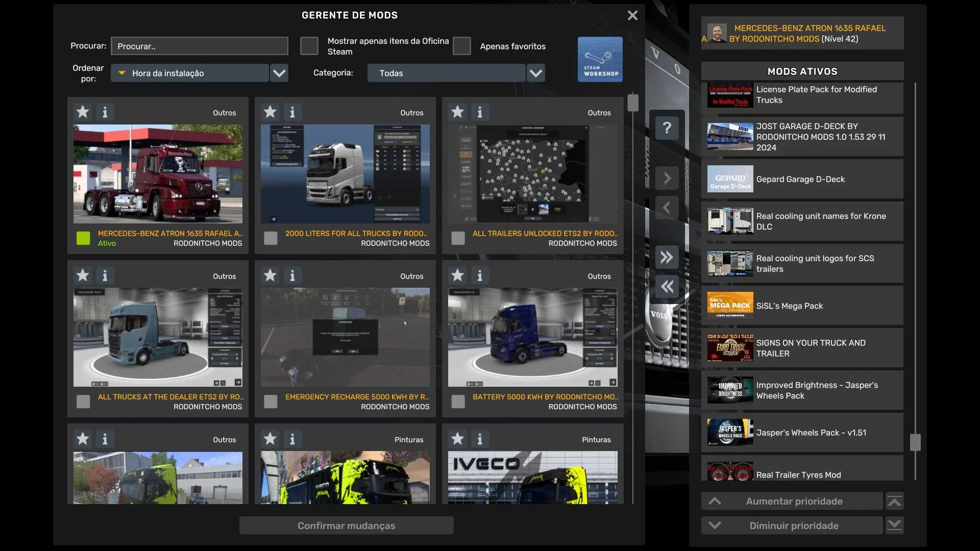Activate all mods with double right arrow
The height and width of the screenshot is (551, 980).
[x=667, y=257]
